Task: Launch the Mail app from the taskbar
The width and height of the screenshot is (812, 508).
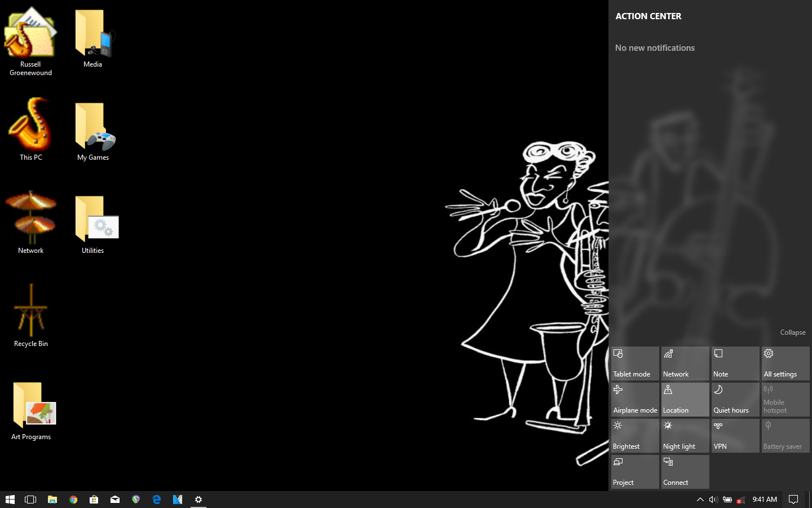Action: click(x=115, y=500)
